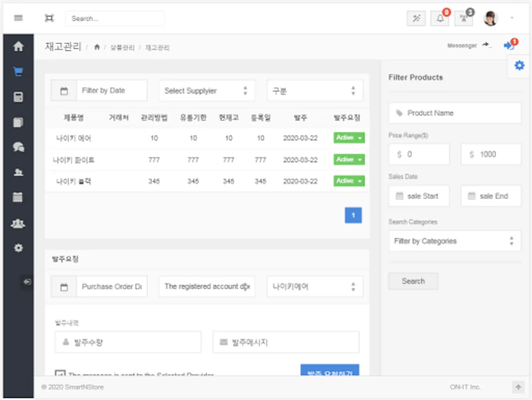
Task: Sort by 유통기한 column header
Action: pyautogui.click(x=193, y=118)
